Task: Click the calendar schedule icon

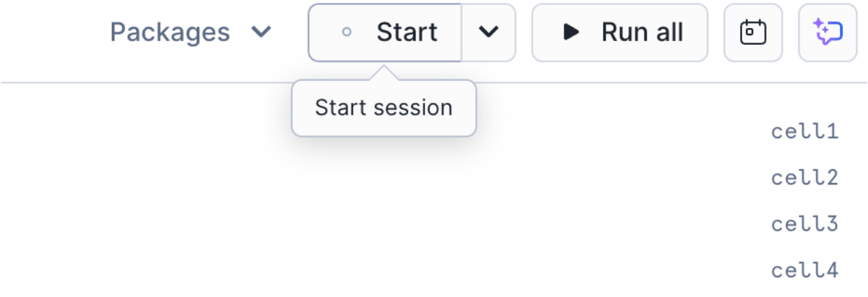Action: pyautogui.click(x=753, y=32)
